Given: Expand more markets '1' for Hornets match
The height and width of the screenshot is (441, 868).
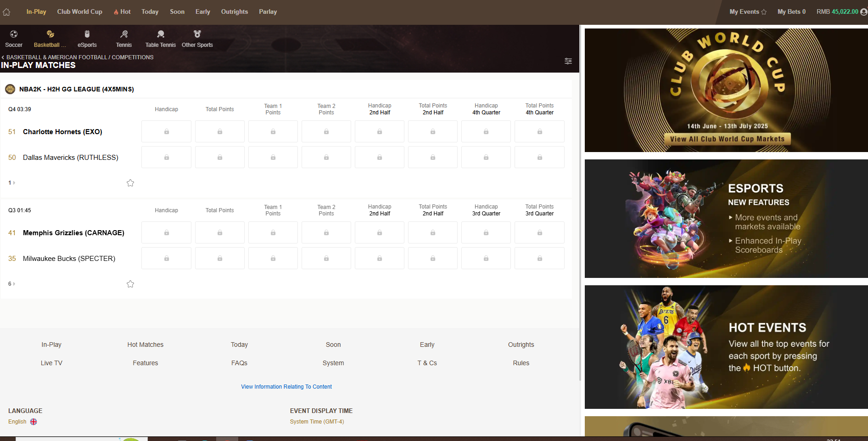Looking at the screenshot, I should click(11, 183).
